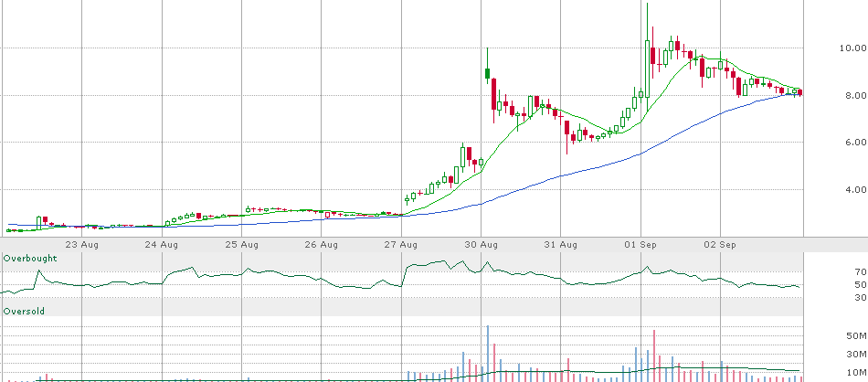This screenshot has height=382, width=868.
Task: Click the "25 Aug" axis date
Action: click(x=242, y=245)
